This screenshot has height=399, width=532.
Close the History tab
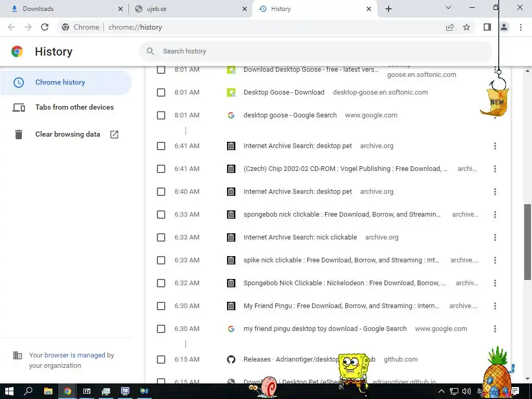[x=369, y=9]
